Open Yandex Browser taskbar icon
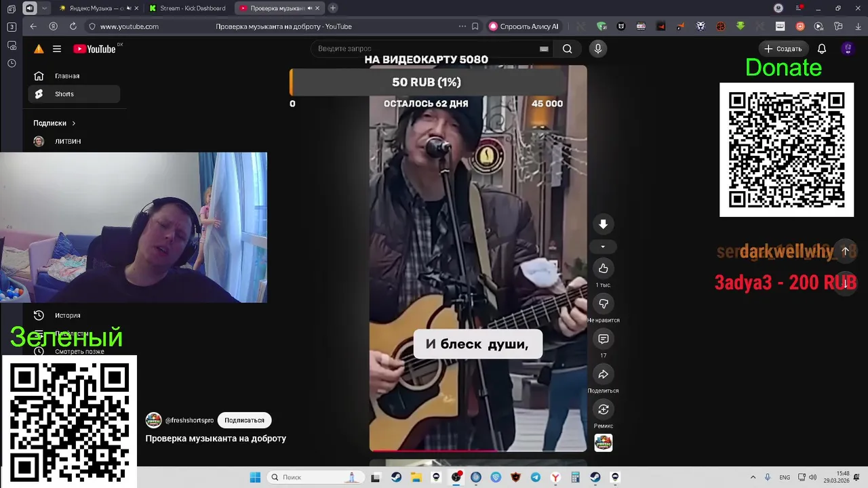Image resolution: width=868 pixels, height=488 pixels. coord(555,477)
